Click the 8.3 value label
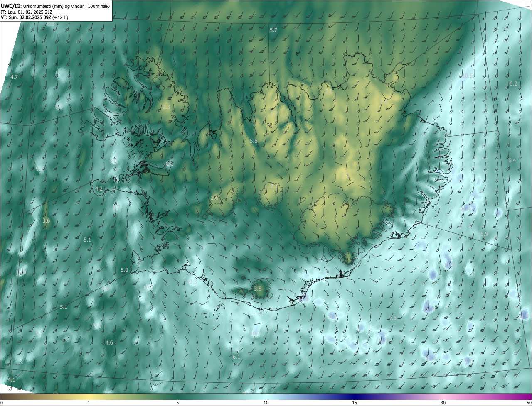 point(51,24)
